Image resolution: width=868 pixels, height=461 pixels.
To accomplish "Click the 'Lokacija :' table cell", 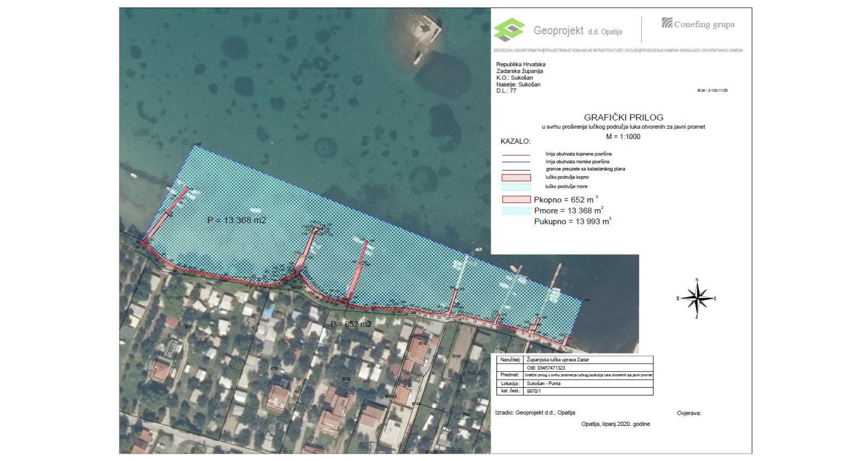I will (x=510, y=383).
